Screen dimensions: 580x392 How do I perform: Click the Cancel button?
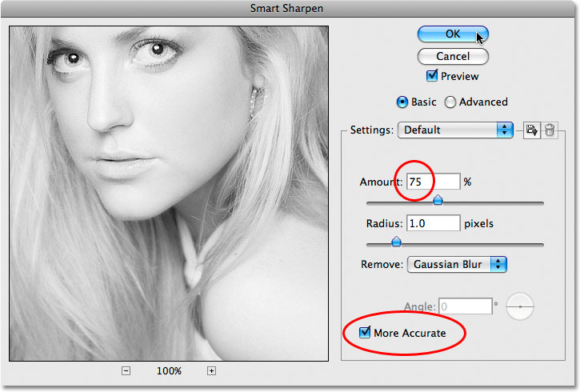point(453,56)
